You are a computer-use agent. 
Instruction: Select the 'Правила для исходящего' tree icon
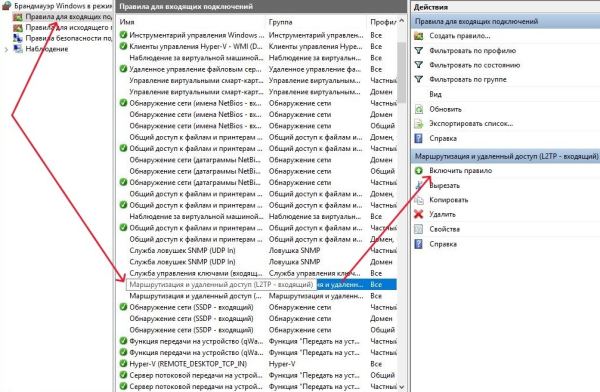click(18, 28)
